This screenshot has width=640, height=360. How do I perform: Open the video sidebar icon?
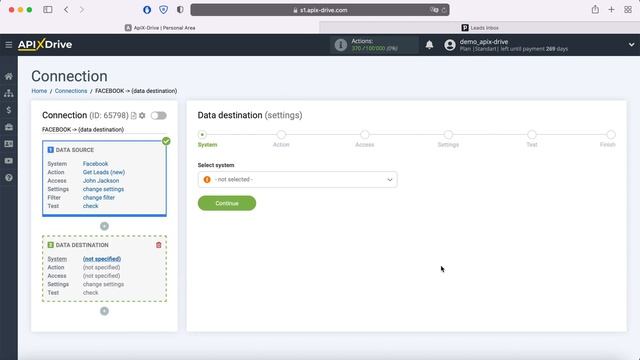pos(9,161)
